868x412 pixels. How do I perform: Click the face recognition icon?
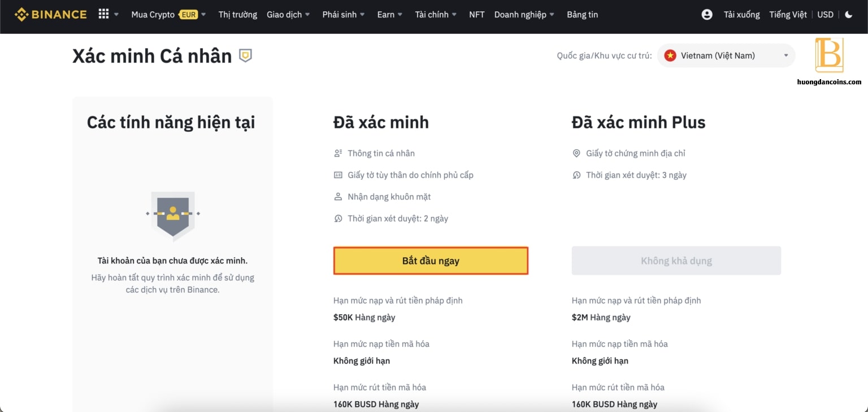coord(338,197)
